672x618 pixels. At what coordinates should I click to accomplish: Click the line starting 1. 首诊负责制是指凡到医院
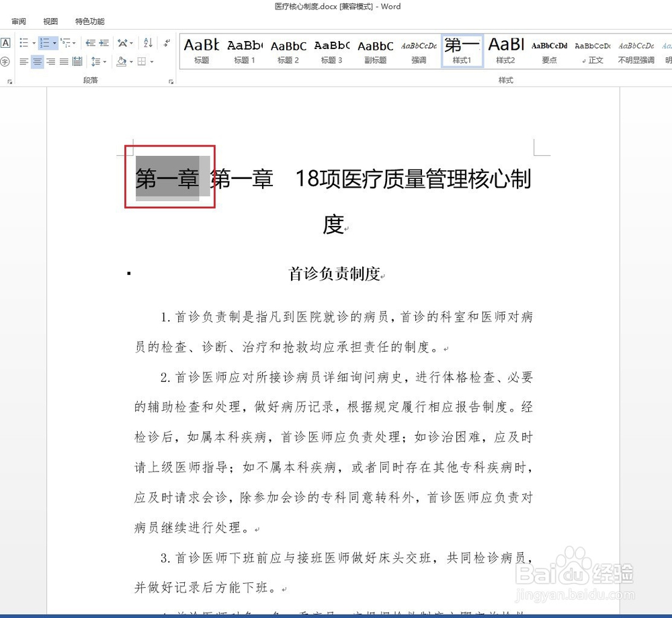point(346,317)
